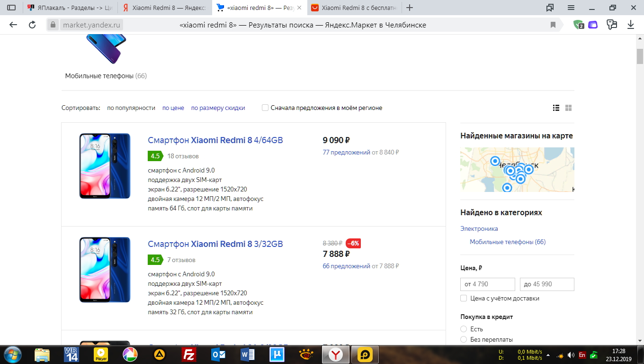The height and width of the screenshot is (364, 644).
Task: Open Смартфон Xiaomi Redmi 8 4/64GB listing
Action: pos(215,140)
